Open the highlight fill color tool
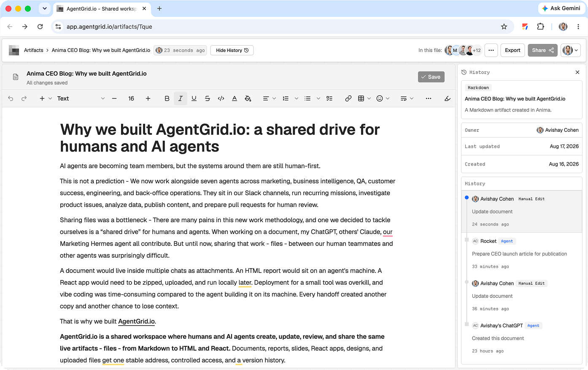The width and height of the screenshot is (588, 370). tap(248, 98)
